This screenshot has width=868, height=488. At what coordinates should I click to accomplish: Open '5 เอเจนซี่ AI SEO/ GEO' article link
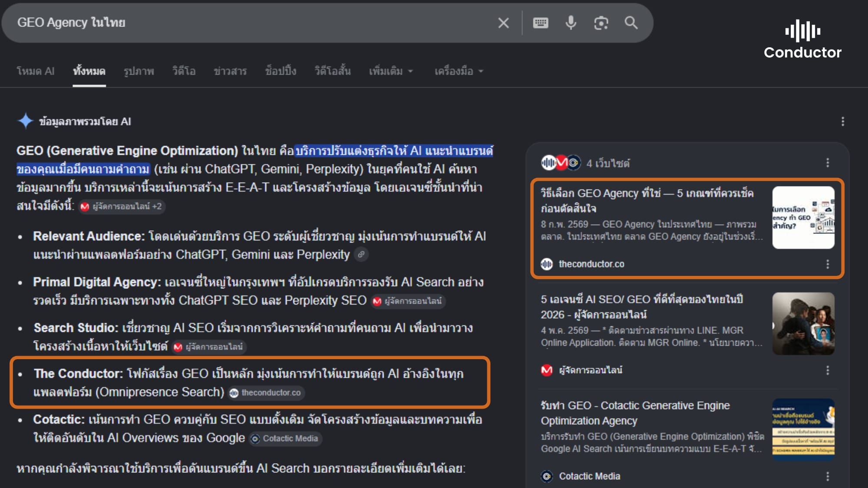(x=642, y=307)
